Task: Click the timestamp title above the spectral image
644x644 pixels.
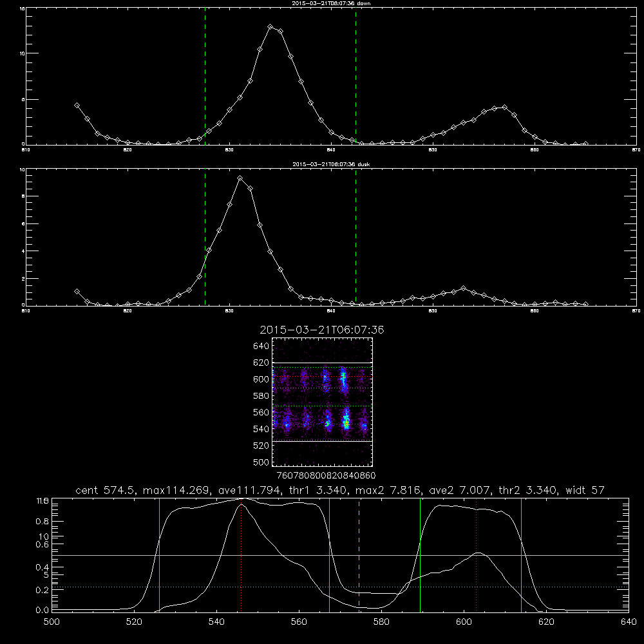Action: click(x=322, y=330)
